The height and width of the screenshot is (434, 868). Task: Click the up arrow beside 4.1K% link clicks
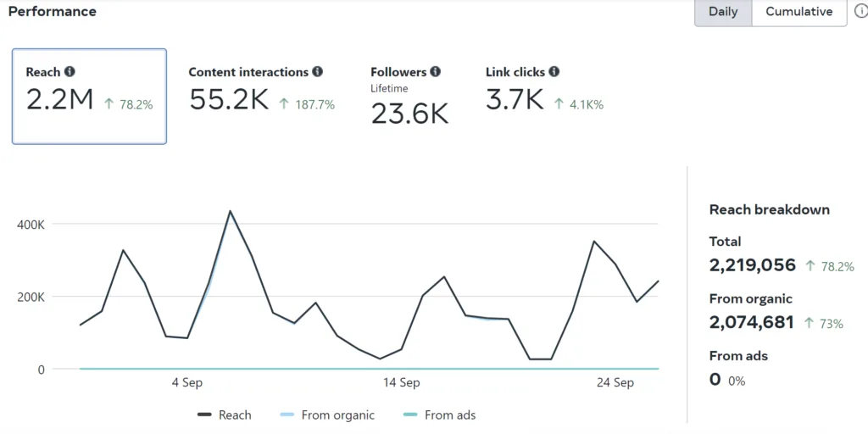point(559,104)
